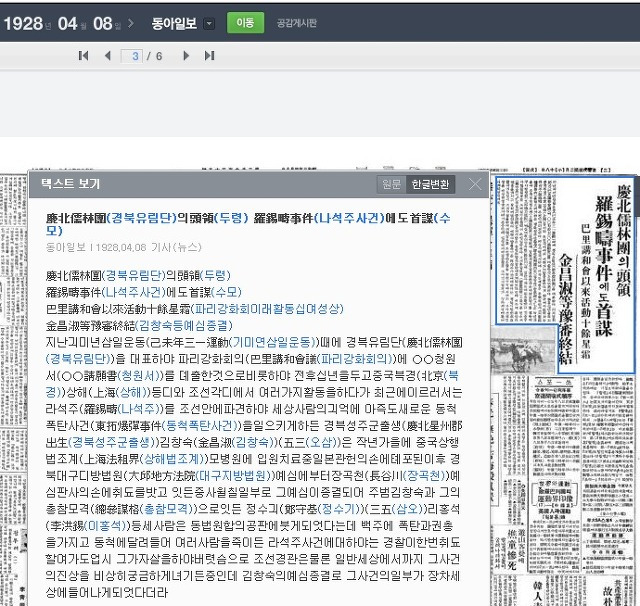Open the 공감게시판 link
This screenshot has width=640, height=606.
click(x=297, y=23)
